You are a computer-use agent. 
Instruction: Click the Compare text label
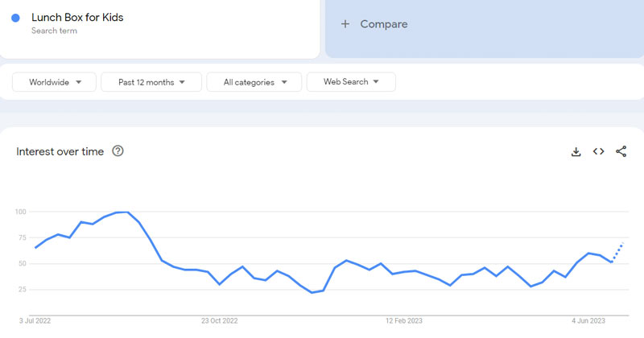(384, 24)
